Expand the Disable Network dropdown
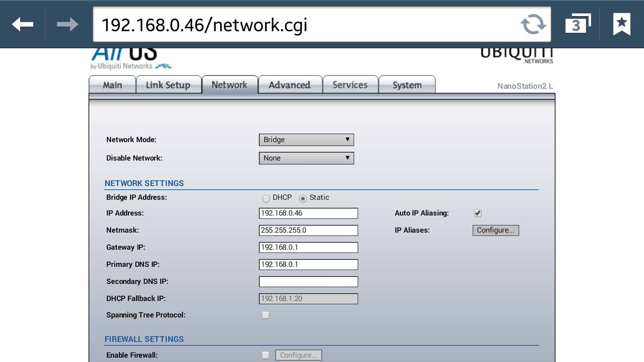Image resolution: width=644 pixels, height=362 pixels. tap(306, 158)
